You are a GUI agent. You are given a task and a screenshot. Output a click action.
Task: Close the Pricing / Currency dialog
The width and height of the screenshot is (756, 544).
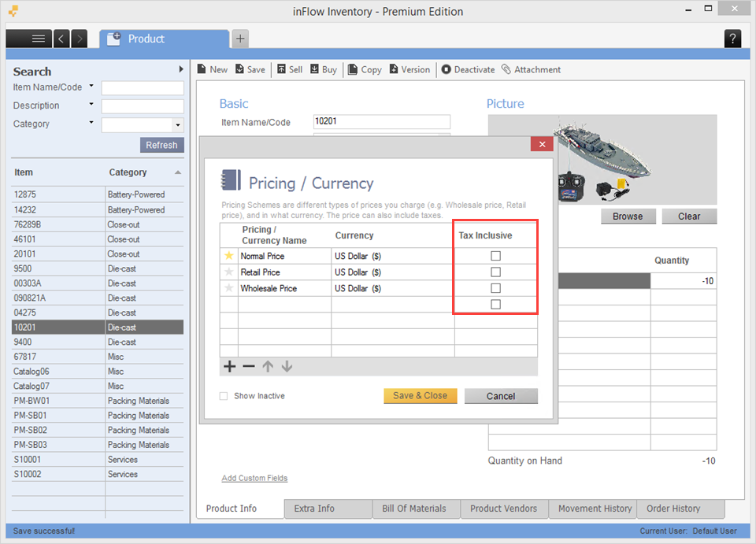[542, 144]
